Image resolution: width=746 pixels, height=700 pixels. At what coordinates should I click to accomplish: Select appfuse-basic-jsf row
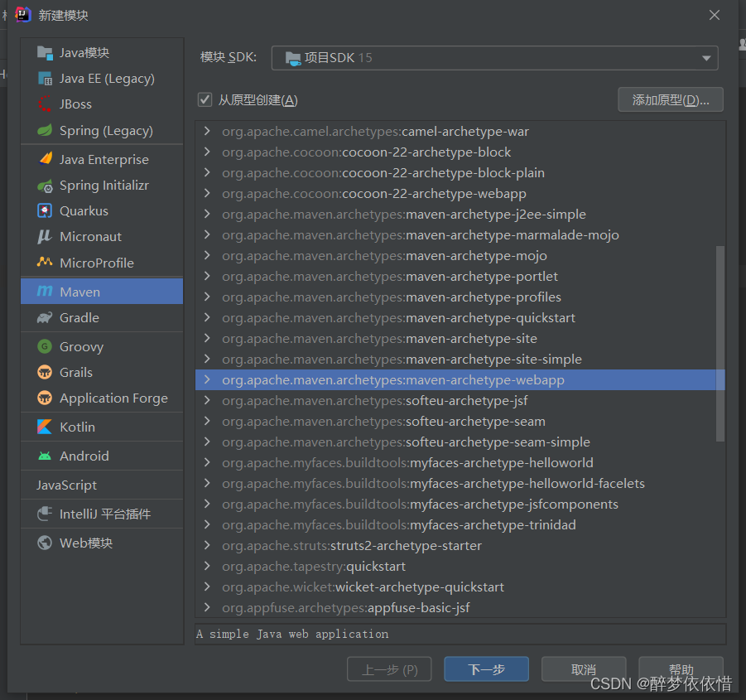click(x=460, y=608)
